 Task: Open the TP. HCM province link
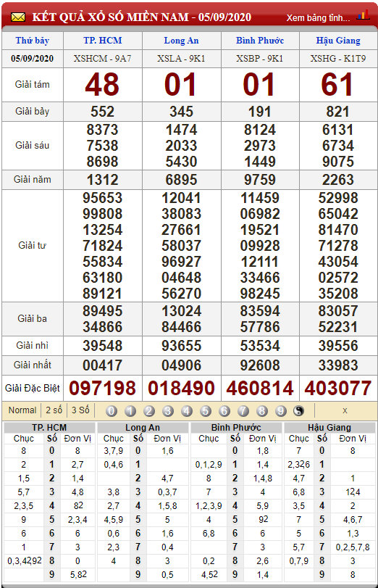click(x=103, y=41)
